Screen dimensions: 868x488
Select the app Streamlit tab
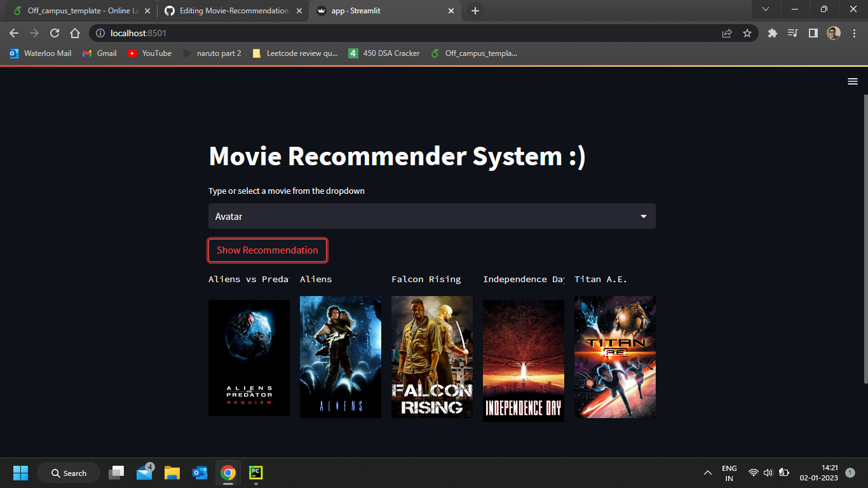point(385,11)
